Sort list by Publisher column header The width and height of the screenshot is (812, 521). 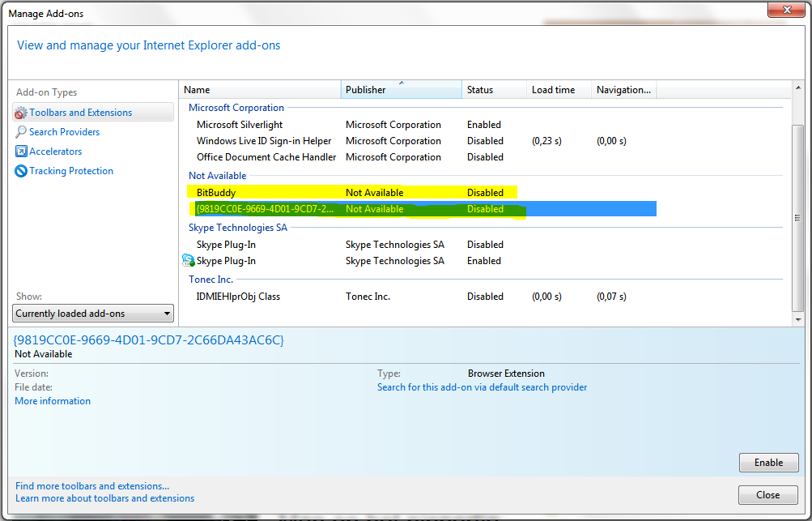point(402,90)
